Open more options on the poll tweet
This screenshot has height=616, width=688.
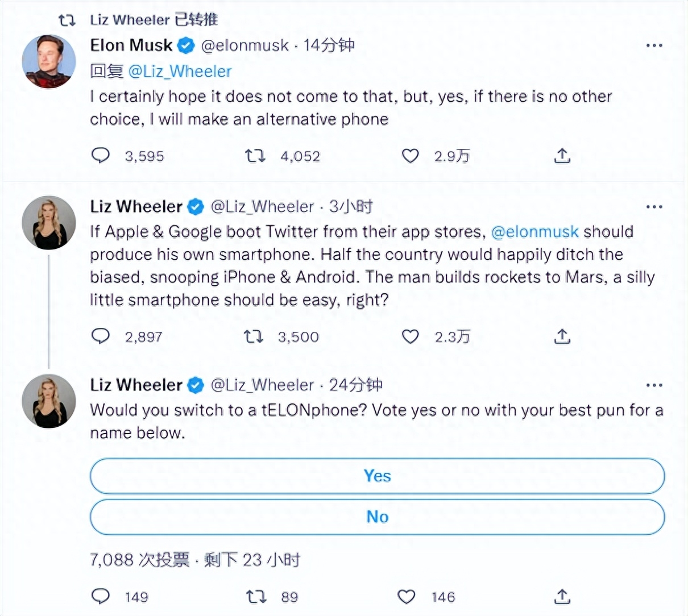[654, 385]
